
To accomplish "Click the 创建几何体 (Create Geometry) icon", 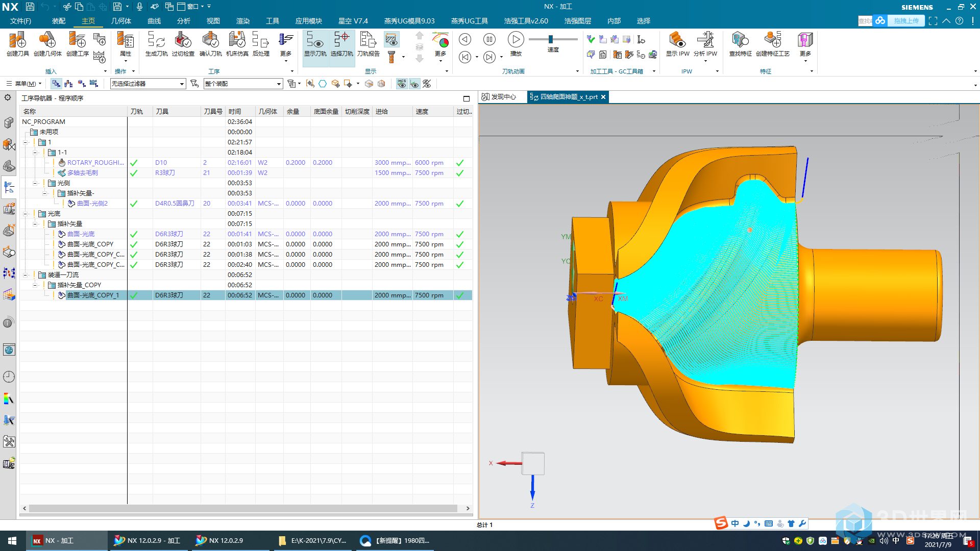I will point(47,44).
